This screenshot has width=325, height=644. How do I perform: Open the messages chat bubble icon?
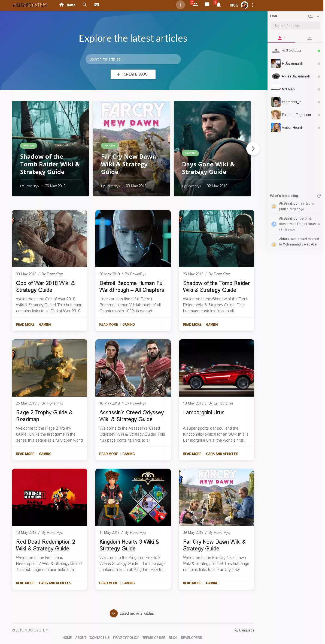(207, 5)
